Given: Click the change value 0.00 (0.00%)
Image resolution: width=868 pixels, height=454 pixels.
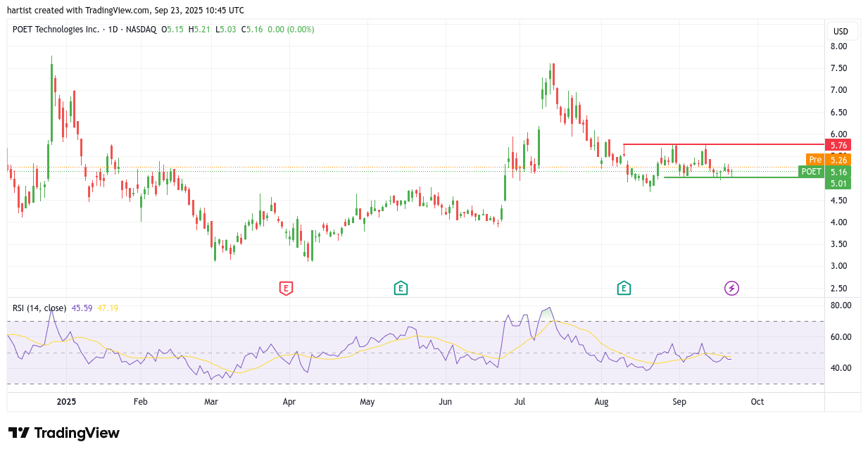Looking at the screenshot, I should [291, 30].
